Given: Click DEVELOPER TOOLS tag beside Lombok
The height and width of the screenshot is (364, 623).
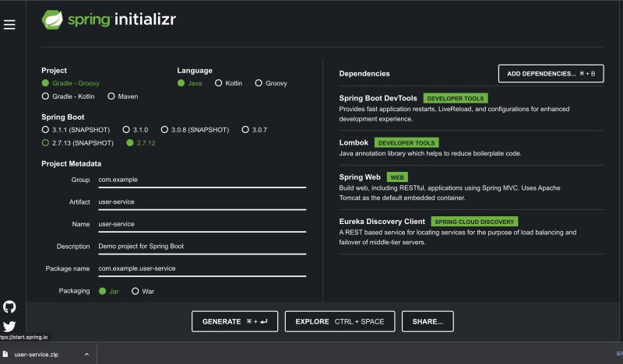Looking at the screenshot, I should [407, 142].
